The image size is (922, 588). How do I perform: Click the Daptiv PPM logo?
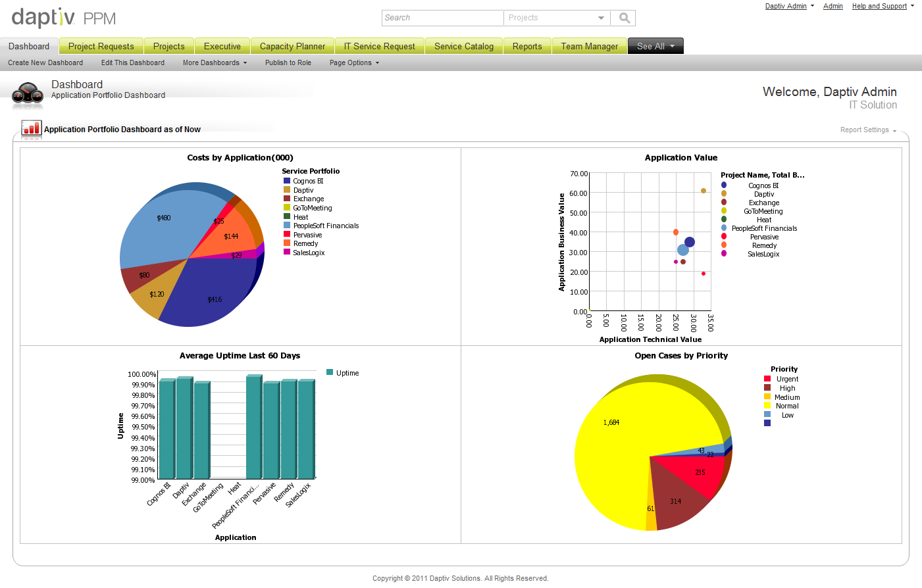(64, 18)
